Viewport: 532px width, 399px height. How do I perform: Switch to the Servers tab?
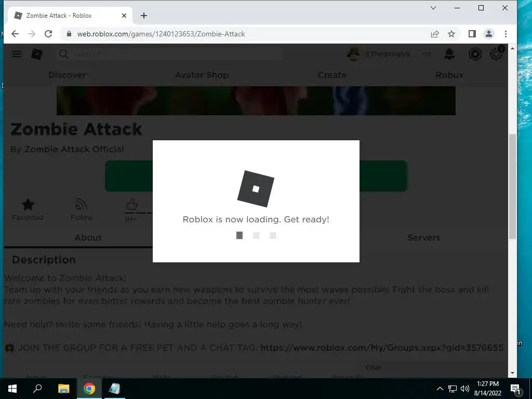pyautogui.click(x=423, y=237)
